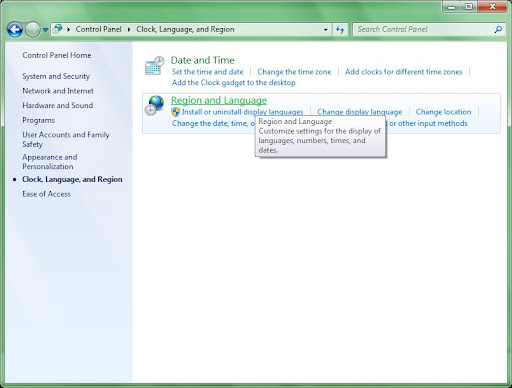Viewport: 512px width, 388px height.
Task: Open the recent pages dropdown arrow
Action: tap(45, 30)
